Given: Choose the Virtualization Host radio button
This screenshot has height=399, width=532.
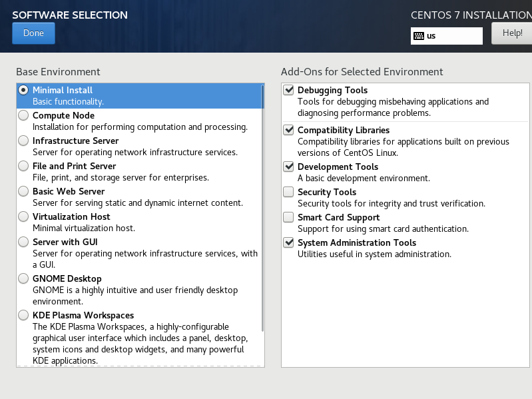Looking at the screenshot, I should (24, 216).
